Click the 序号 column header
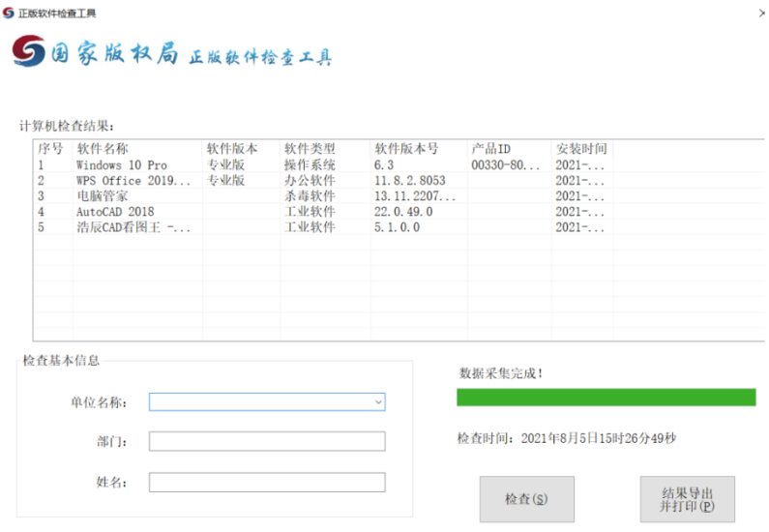This screenshot has height=532, width=769. pyautogui.click(x=52, y=149)
